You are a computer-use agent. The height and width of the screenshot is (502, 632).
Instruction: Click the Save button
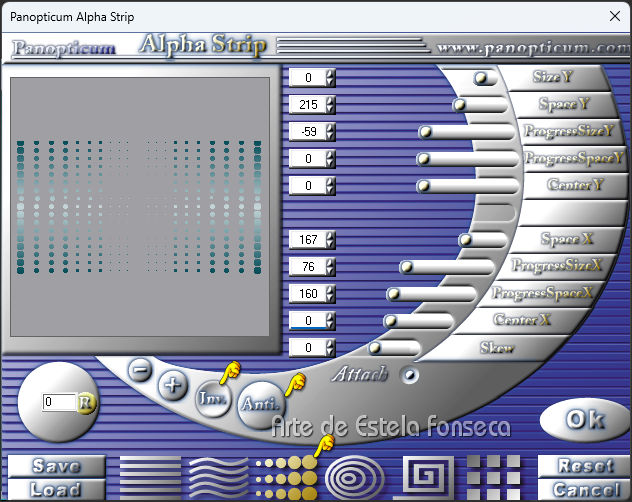tap(56, 467)
